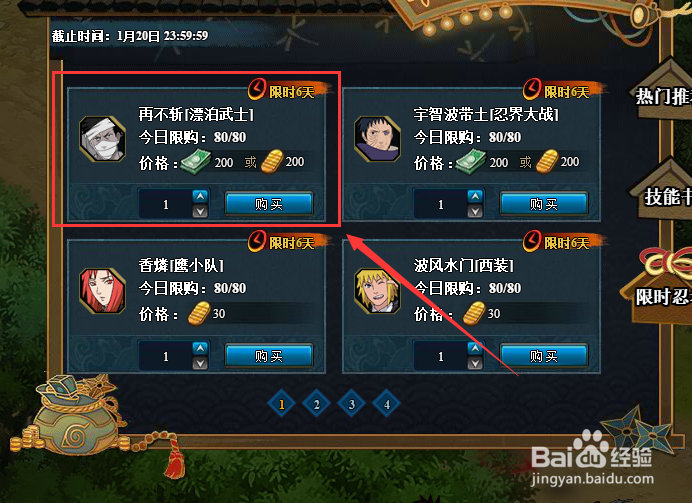Decrease Minato quantity using down arrow

tap(475, 363)
